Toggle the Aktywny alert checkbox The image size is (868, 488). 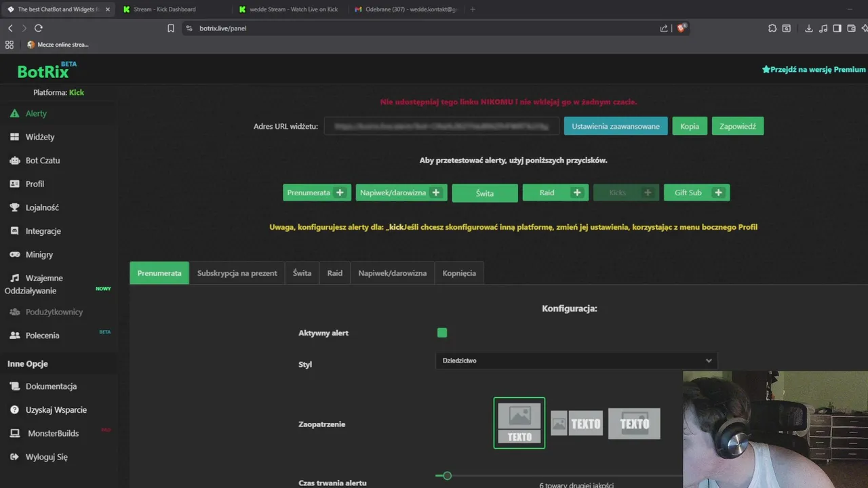coord(442,333)
